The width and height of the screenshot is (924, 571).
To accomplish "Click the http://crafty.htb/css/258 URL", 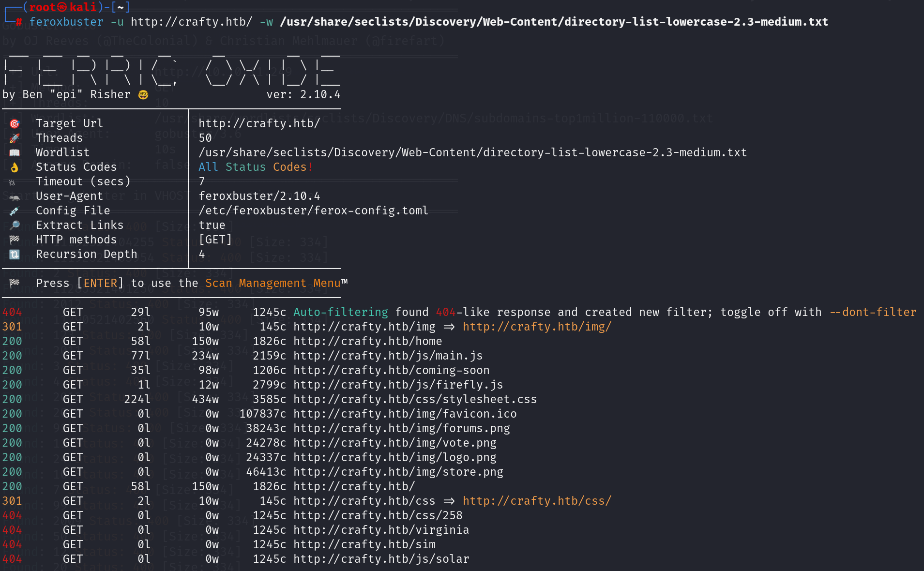I will pyautogui.click(x=378, y=515).
